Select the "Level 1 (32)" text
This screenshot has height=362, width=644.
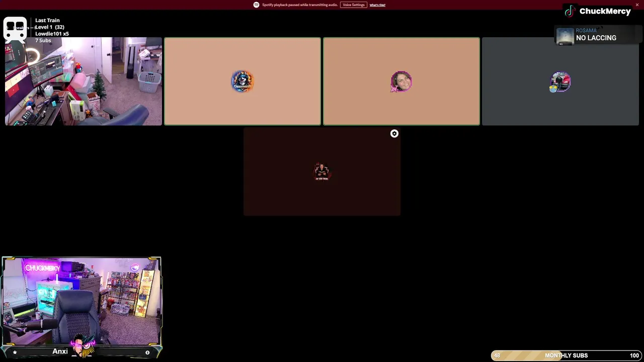49,27
